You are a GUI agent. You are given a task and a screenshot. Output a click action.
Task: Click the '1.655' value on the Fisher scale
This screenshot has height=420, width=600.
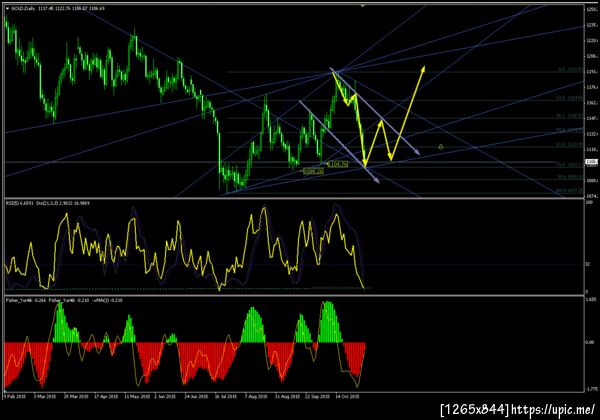[591, 299]
